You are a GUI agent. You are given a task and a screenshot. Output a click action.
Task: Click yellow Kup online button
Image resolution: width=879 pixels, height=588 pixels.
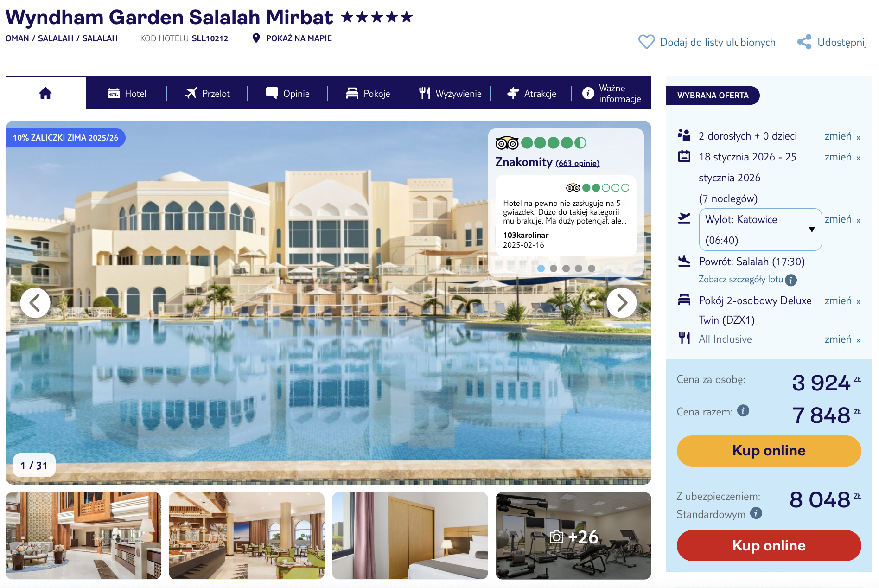pos(769,451)
